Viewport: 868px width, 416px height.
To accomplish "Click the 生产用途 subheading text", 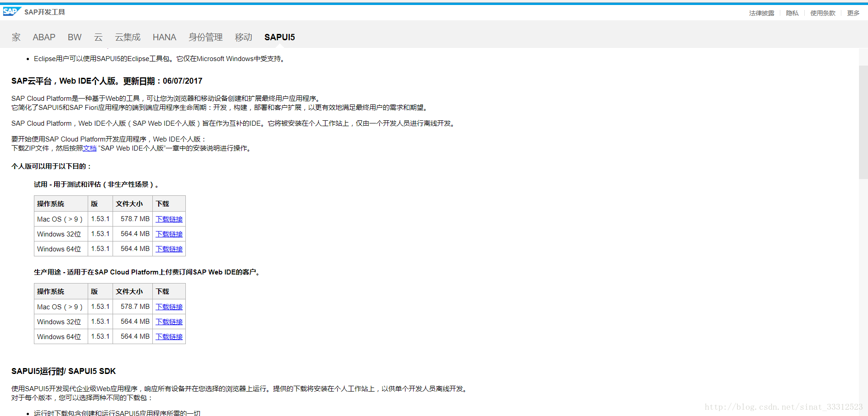I will tap(147, 272).
